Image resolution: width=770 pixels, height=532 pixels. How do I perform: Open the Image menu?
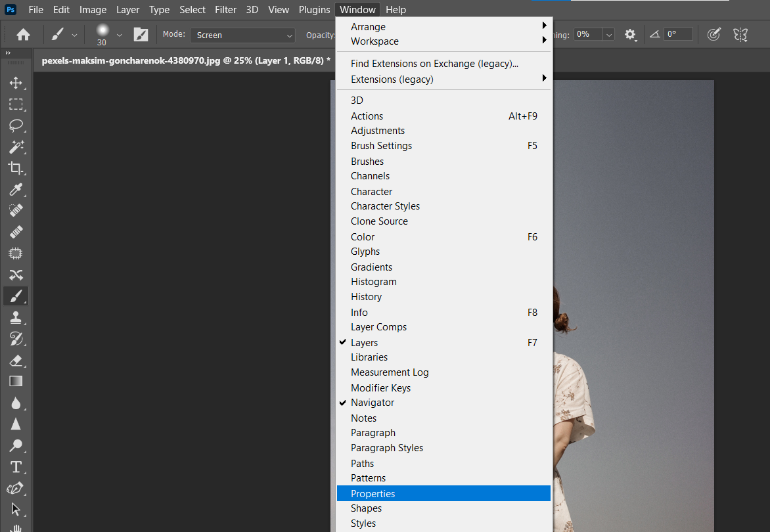point(93,10)
